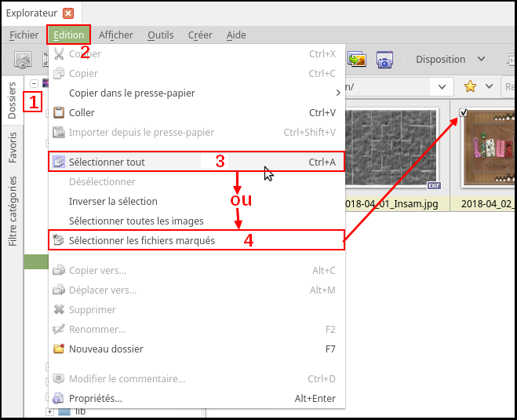Switch to the Filtre catégories side tab
517x420 pixels.
coord(13,211)
